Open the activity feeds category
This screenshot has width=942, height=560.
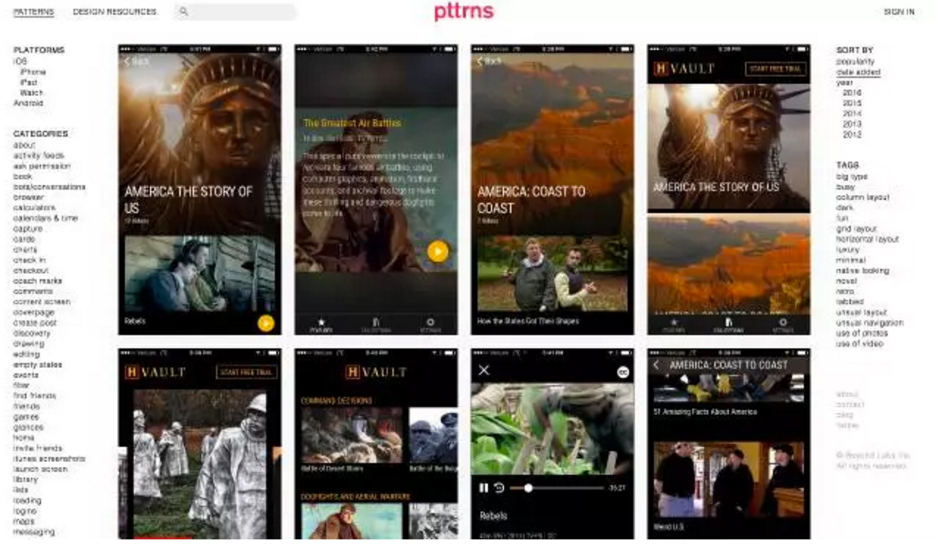(x=39, y=156)
